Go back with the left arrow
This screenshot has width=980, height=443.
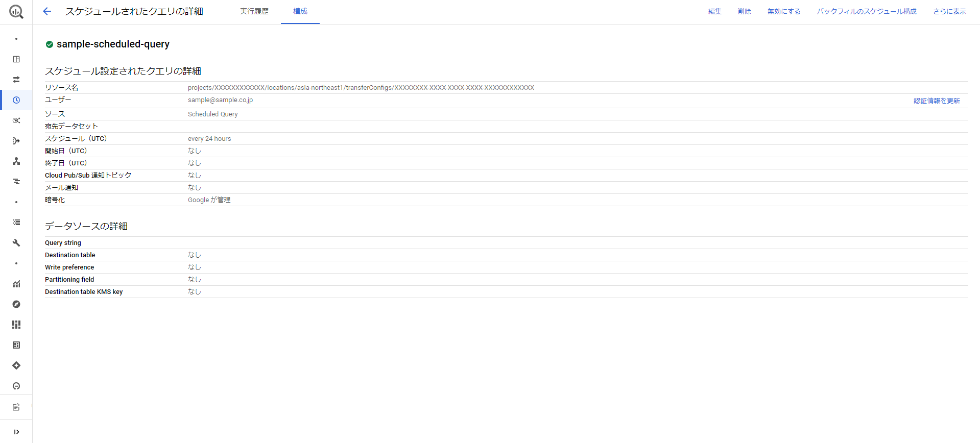(x=47, y=11)
